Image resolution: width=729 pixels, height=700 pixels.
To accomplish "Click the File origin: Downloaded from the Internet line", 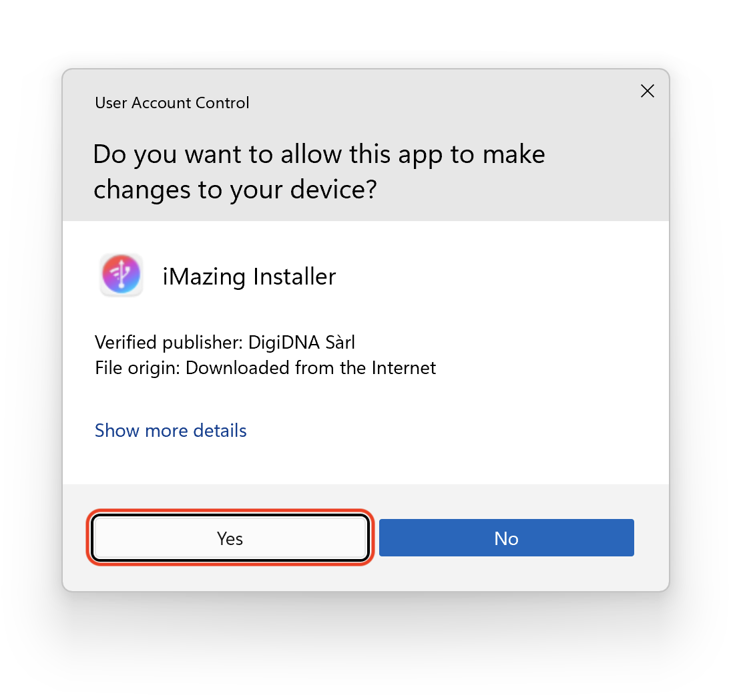I will coord(265,368).
